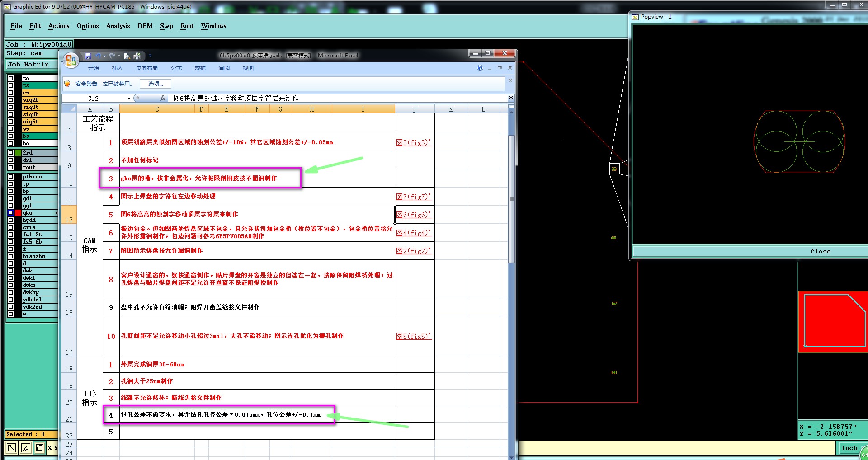Click the grid snap icon

[x=40, y=448]
